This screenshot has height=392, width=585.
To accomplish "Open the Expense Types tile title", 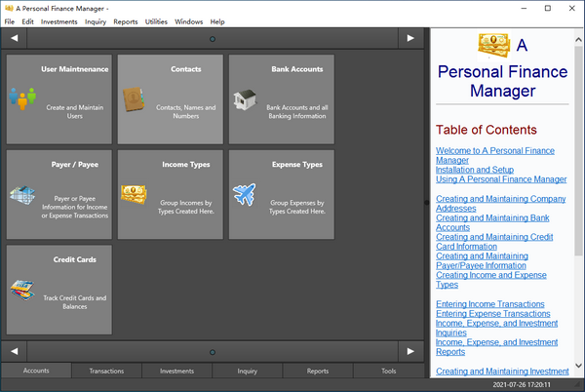I will [x=297, y=165].
